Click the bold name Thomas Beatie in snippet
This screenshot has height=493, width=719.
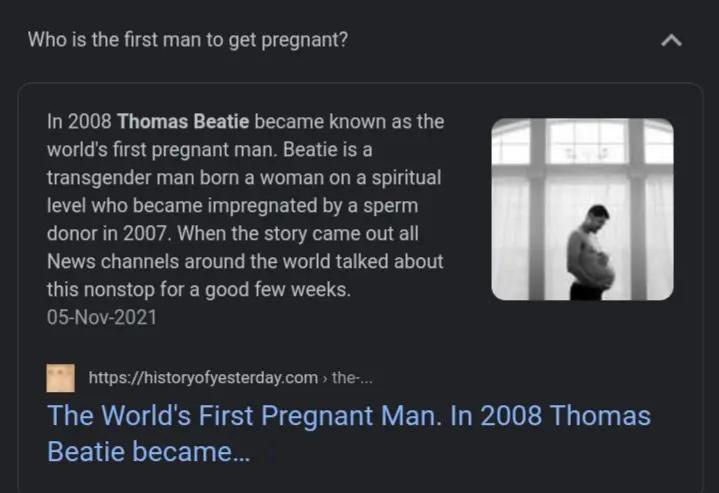183,122
